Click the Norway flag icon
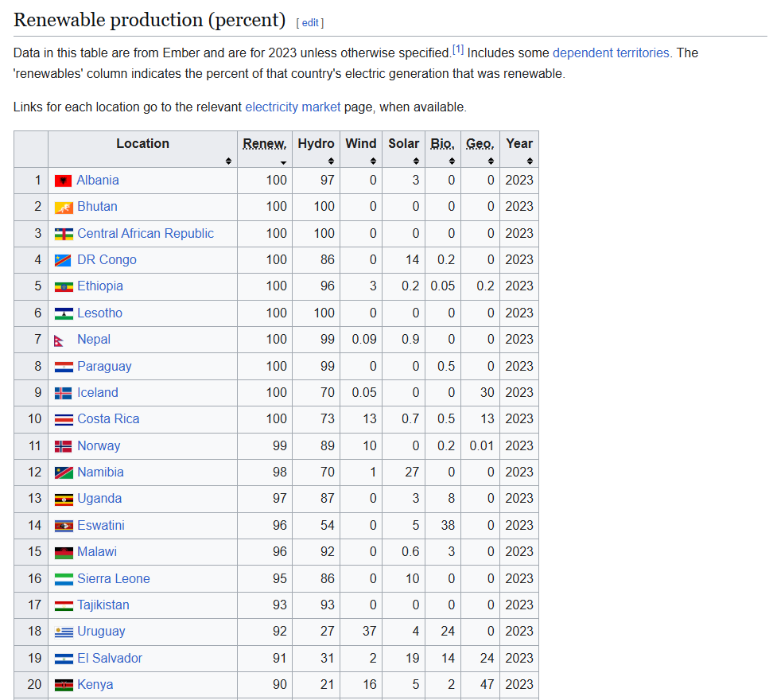The width and height of the screenshot is (769, 700). 64,446
